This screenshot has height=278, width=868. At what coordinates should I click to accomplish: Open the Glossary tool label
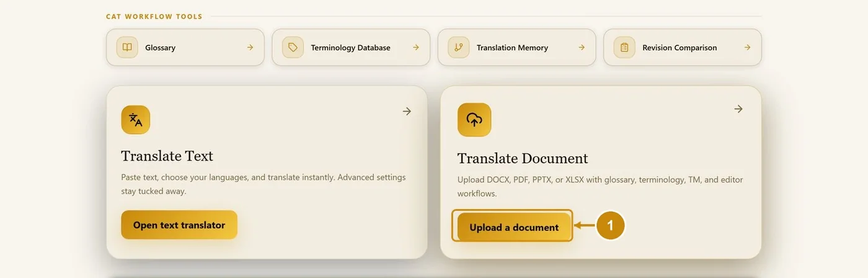pos(160,47)
